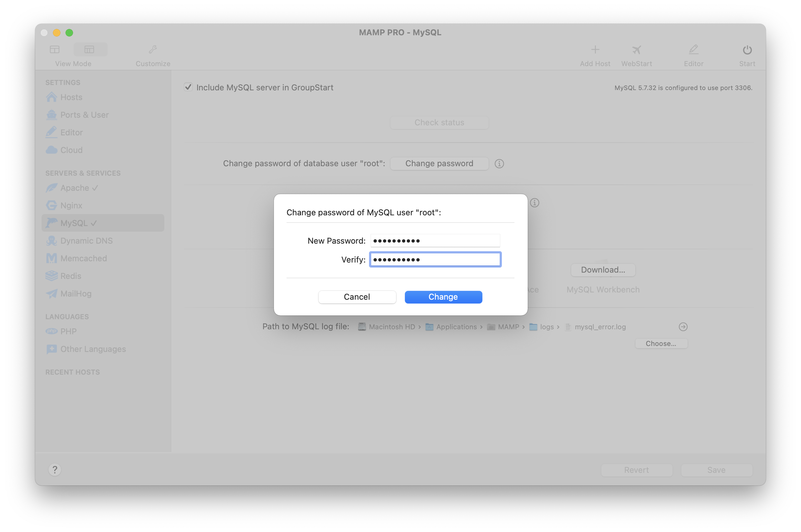
Task: Cancel the password change dialog
Action: 357,297
